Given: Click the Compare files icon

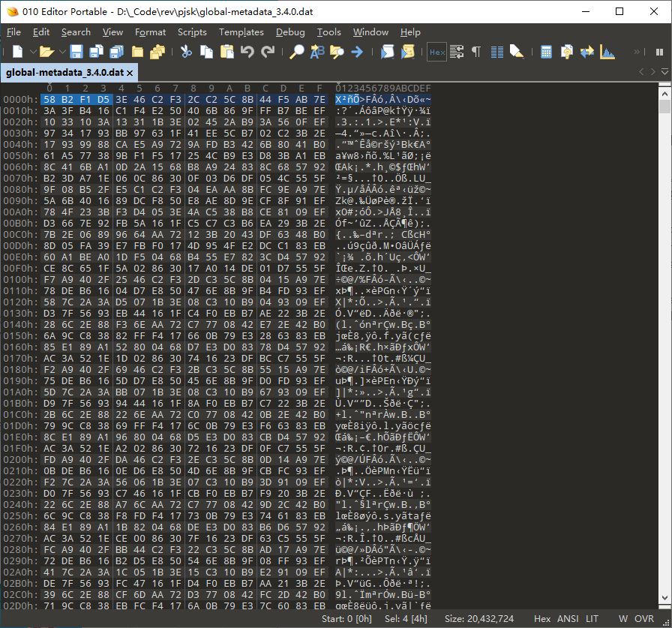Looking at the screenshot, I should coord(587,52).
